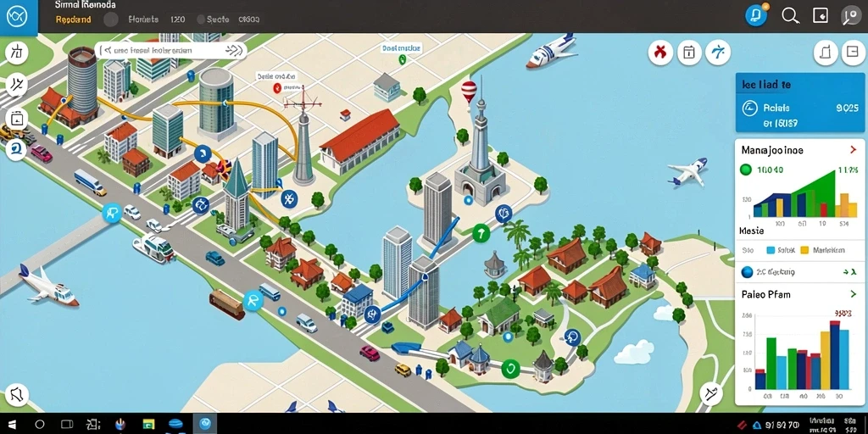Click the yellow Marktaien legend swatch
Image resolution: width=868 pixels, height=434 pixels.
(804, 250)
